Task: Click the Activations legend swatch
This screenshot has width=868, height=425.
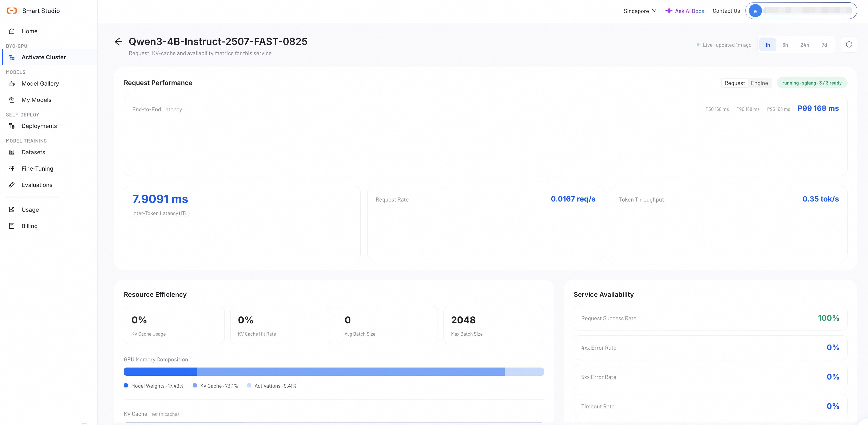Action: pyautogui.click(x=249, y=386)
